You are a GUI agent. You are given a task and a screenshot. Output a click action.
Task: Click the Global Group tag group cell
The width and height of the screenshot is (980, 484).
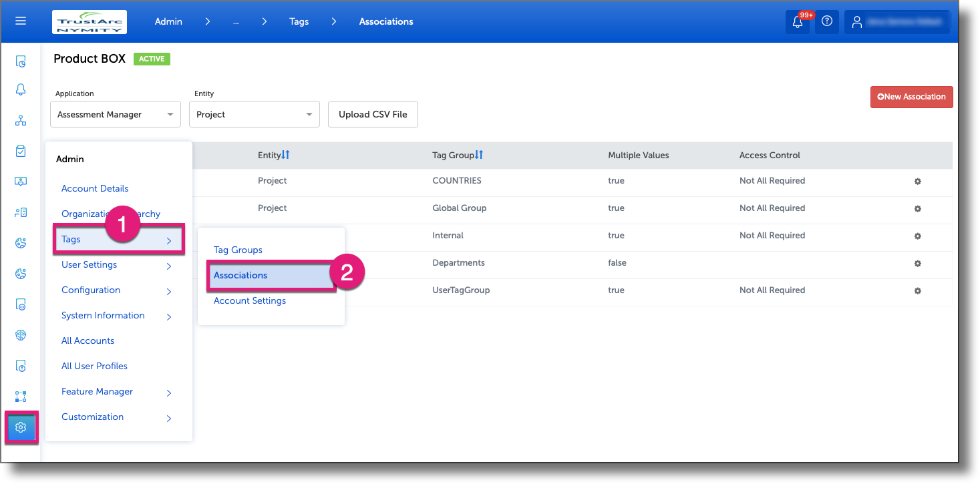point(459,208)
